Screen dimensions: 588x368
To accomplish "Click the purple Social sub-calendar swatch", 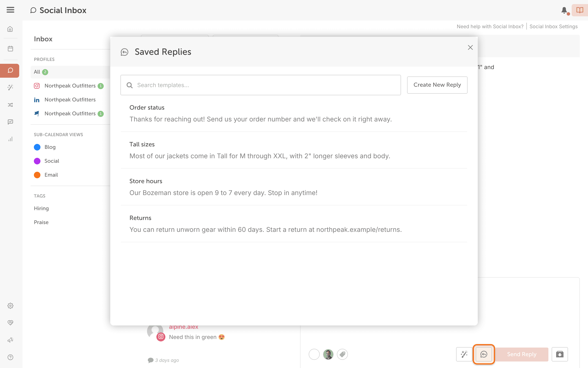I will point(37,161).
